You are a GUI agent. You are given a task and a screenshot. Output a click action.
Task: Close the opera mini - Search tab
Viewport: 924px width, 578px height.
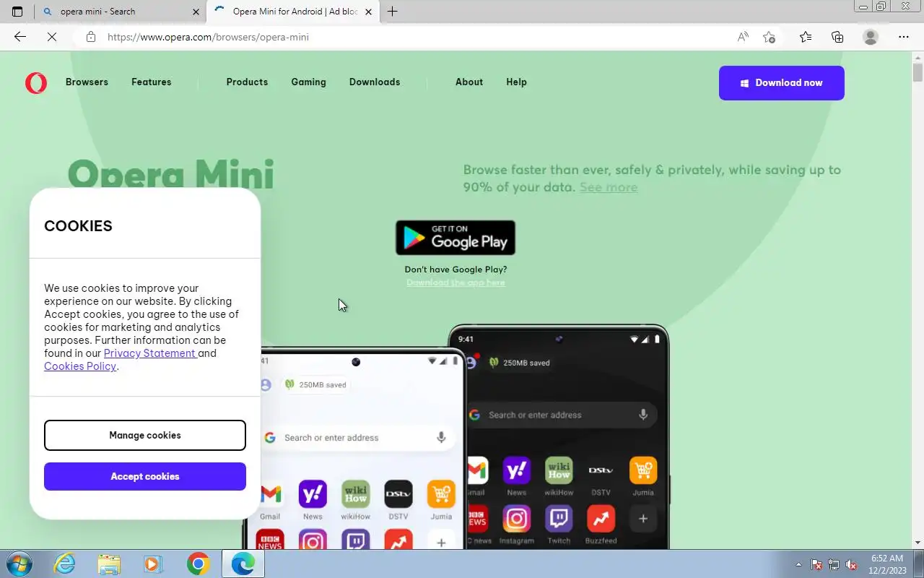tap(196, 12)
